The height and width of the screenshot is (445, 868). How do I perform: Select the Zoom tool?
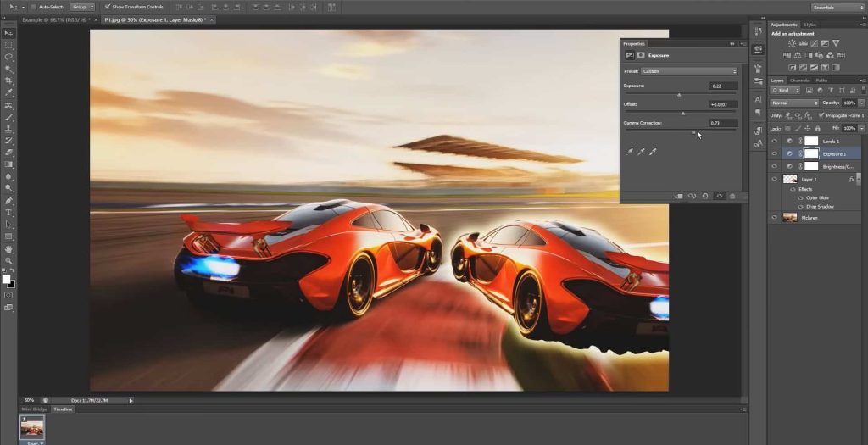(8, 261)
